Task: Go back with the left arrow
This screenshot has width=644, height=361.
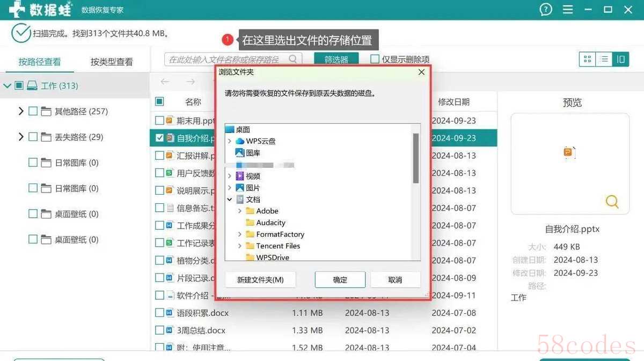Action: coord(165,82)
